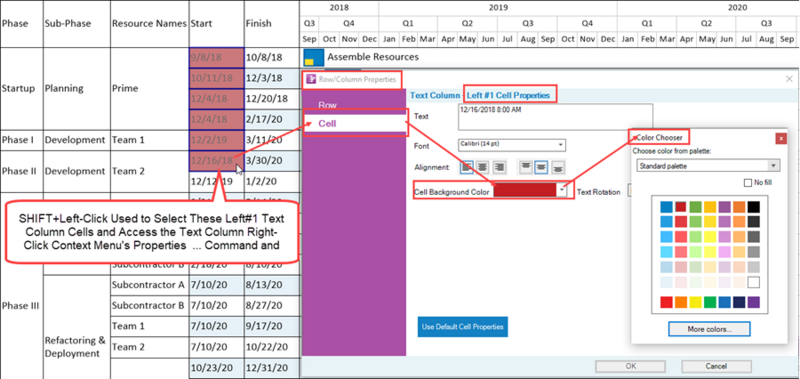Align cell text to vertical middle

pyautogui.click(x=541, y=167)
